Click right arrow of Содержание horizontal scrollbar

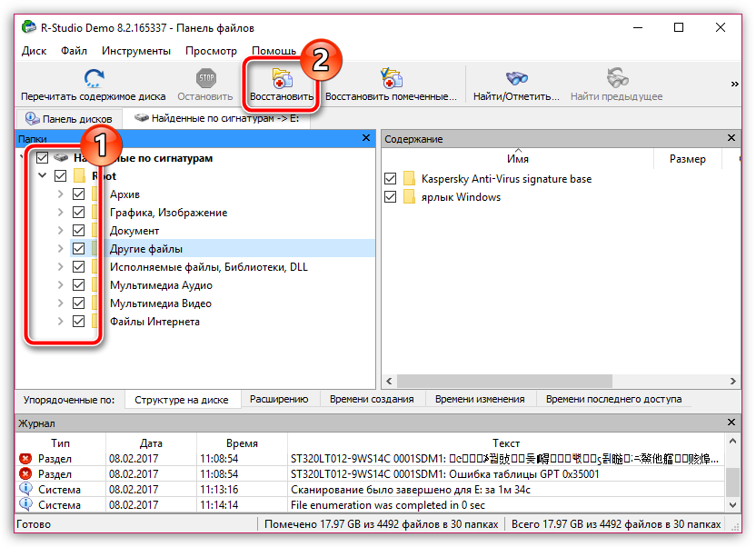pyautogui.click(x=733, y=382)
